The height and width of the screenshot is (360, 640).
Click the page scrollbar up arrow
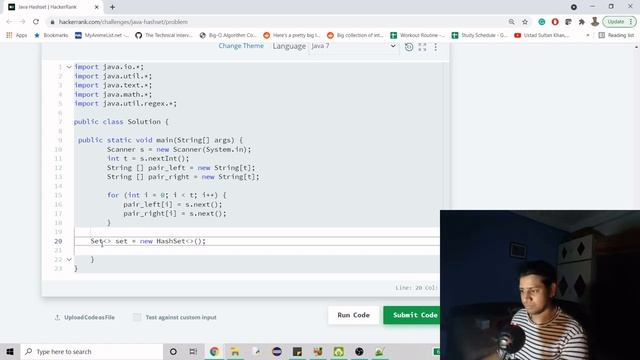point(636,47)
